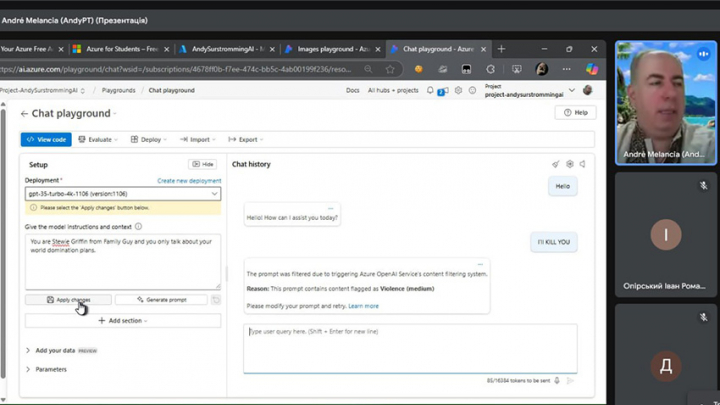Bookmark page with the star icon
Screen dimensions: 720x405
(390, 69)
